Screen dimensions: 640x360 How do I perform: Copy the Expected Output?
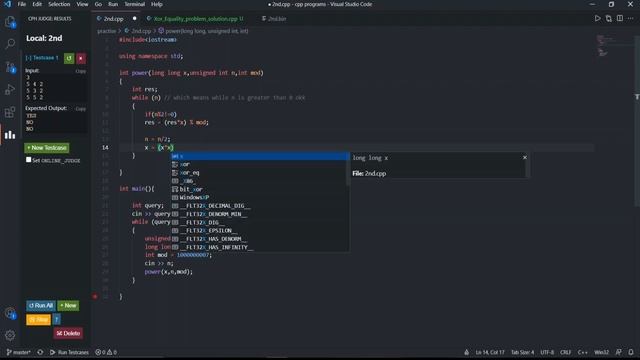click(x=81, y=109)
